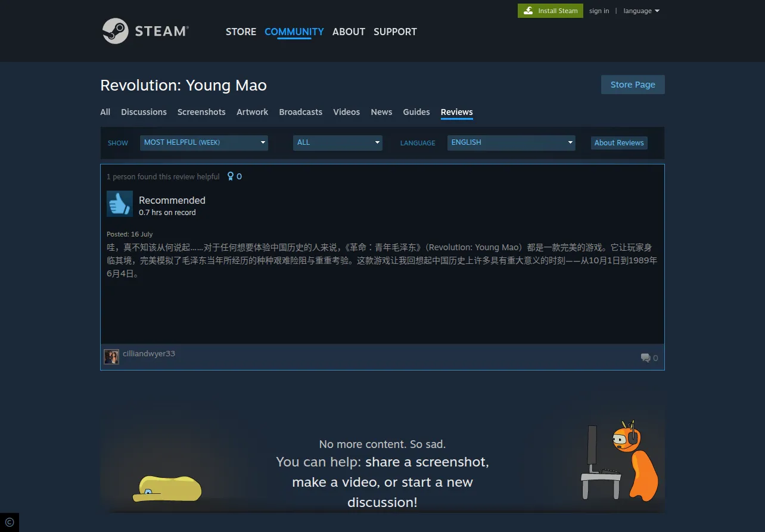Open the Guides tab
This screenshot has height=532, width=765.
416,112
